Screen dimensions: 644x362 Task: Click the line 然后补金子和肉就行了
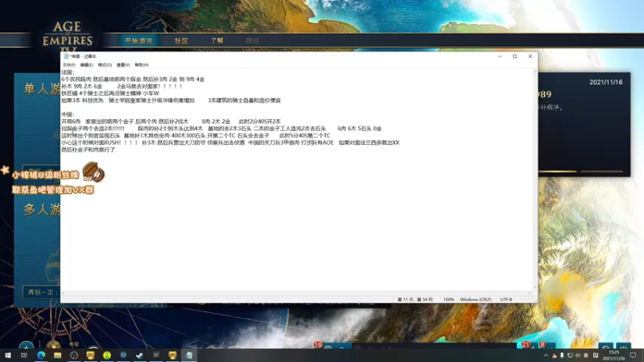coord(89,150)
